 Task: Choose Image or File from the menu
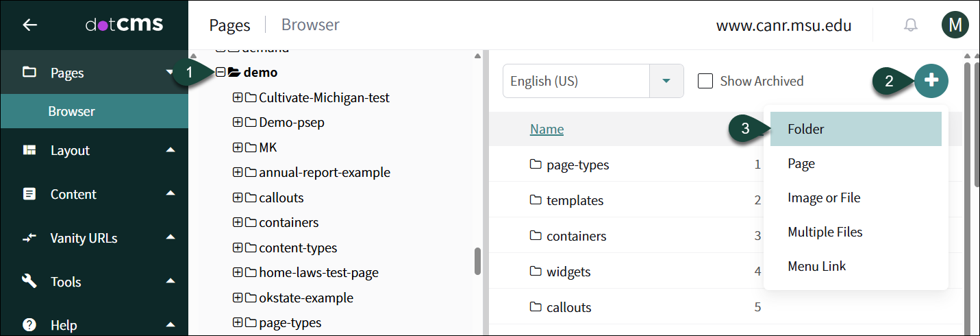click(824, 197)
